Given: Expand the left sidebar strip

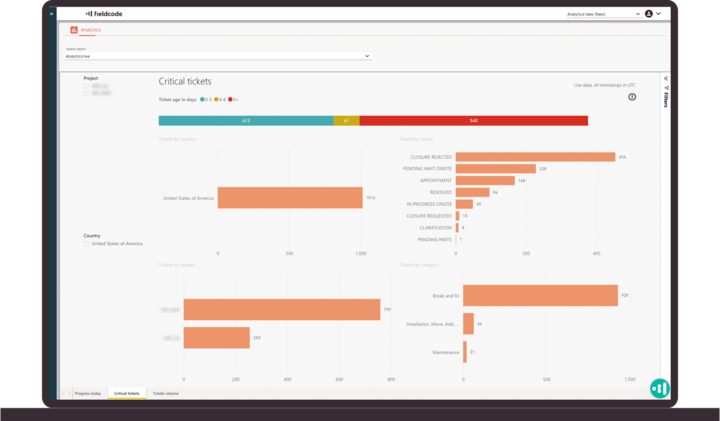Looking at the screenshot, I should click(52, 14).
